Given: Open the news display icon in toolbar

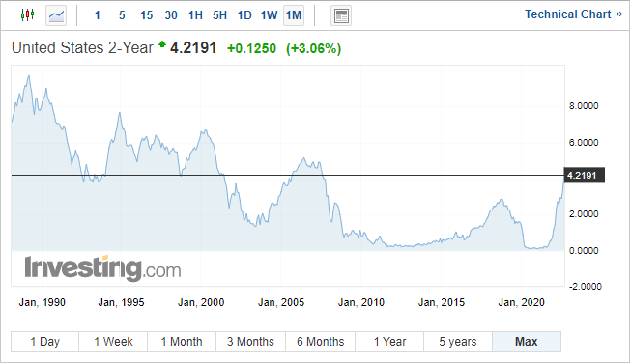Looking at the screenshot, I should pos(341,15).
